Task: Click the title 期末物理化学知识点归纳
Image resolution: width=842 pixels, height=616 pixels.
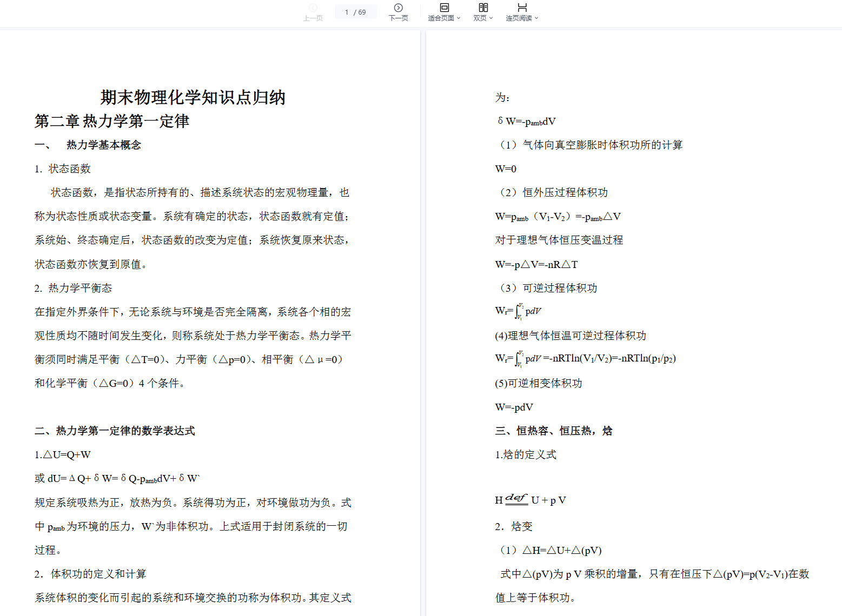Action: 193,97
